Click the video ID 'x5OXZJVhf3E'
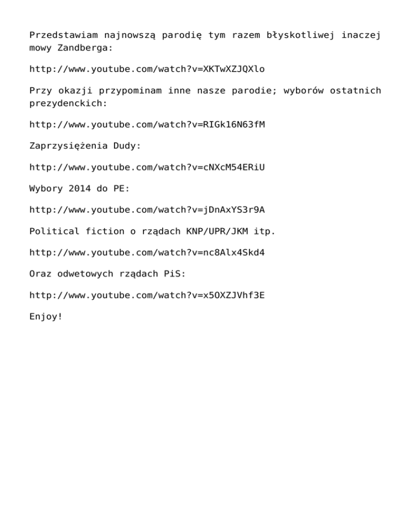This screenshot has width=411, height=532. tap(234, 295)
